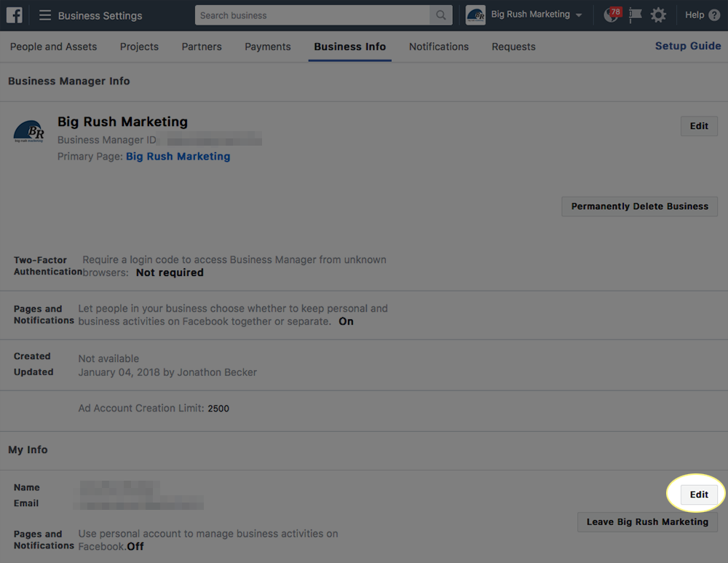Open the Projects tab
This screenshot has width=728, height=563.
pyautogui.click(x=139, y=47)
